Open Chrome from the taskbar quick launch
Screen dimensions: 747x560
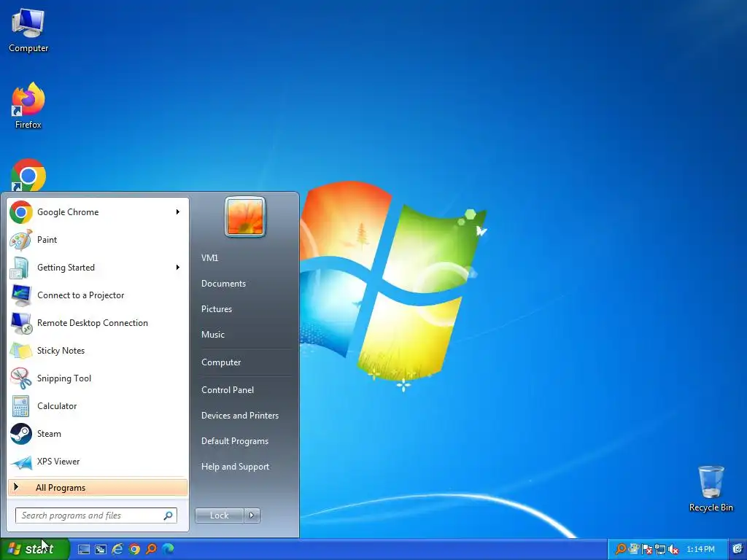point(134,549)
